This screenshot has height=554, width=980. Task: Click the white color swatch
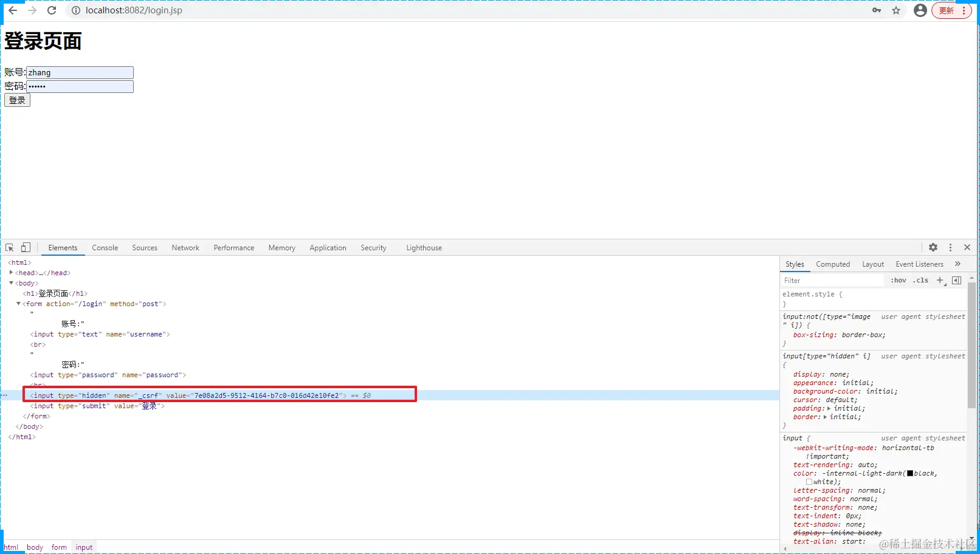pos(809,482)
